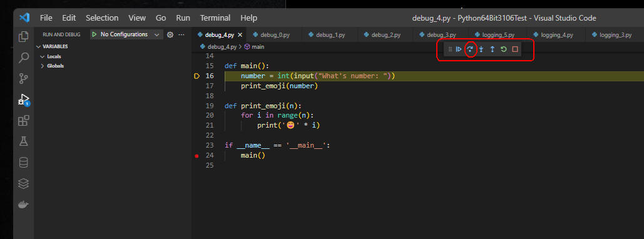Click debug_4.py in the breadcrumb
This screenshot has height=239, width=644.
pos(222,47)
